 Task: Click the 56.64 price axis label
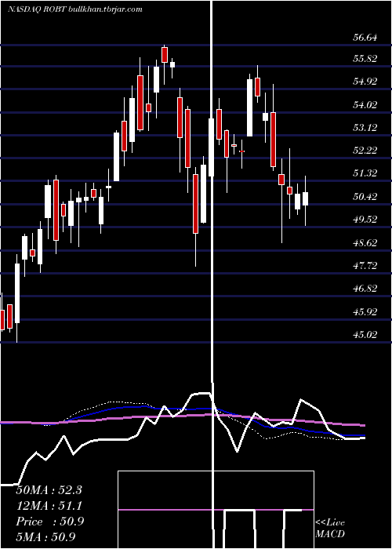(365, 38)
